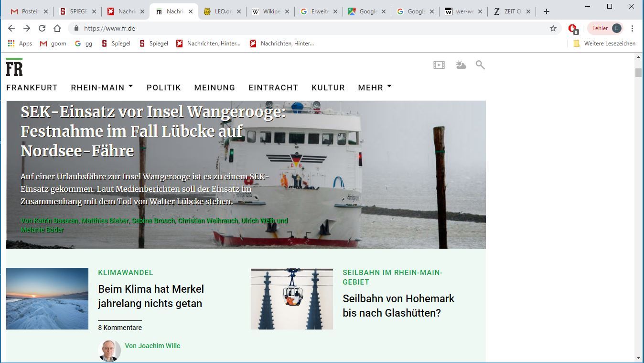This screenshot has width=644, height=363.
Task: Open author Von Joachim Wille link
Action: pyautogui.click(x=152, y=346)
